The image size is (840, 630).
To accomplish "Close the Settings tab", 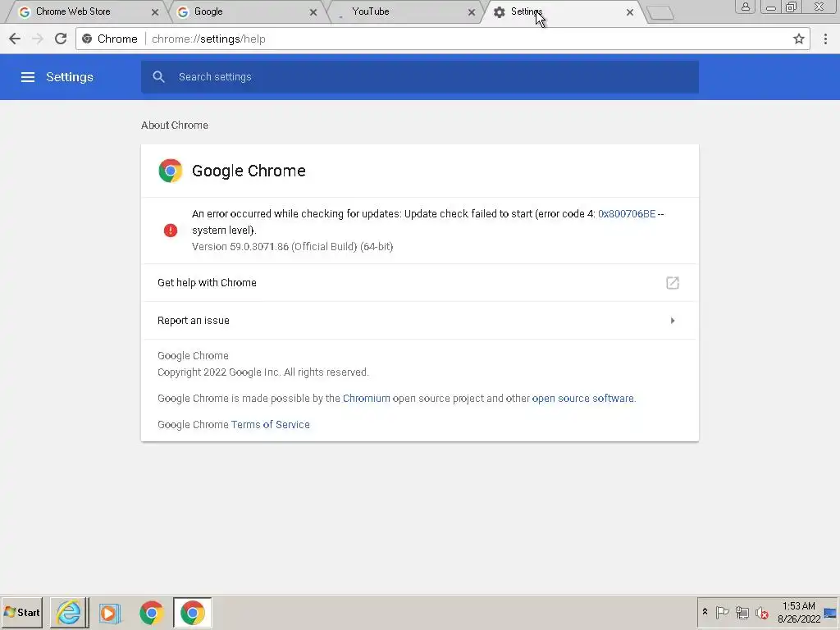I will pos(630,11).
